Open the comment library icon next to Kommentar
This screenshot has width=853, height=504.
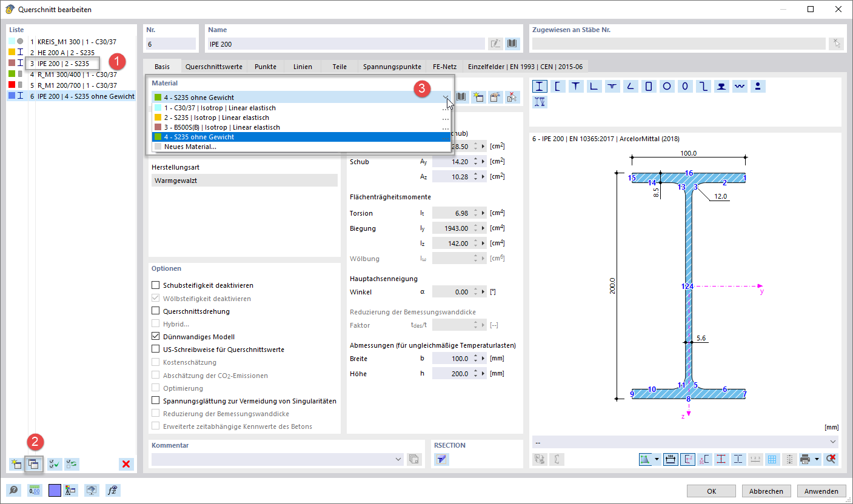pyautogui.click(x=414, y=459)
